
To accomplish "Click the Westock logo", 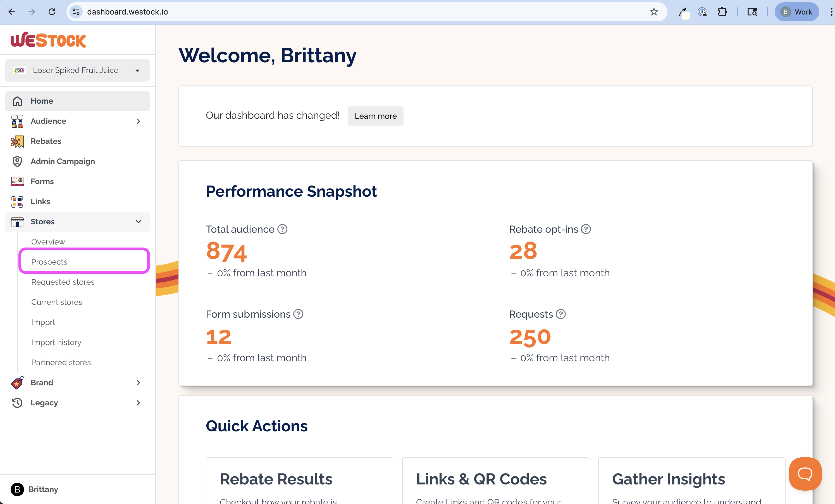I will (x=48, y=40).
